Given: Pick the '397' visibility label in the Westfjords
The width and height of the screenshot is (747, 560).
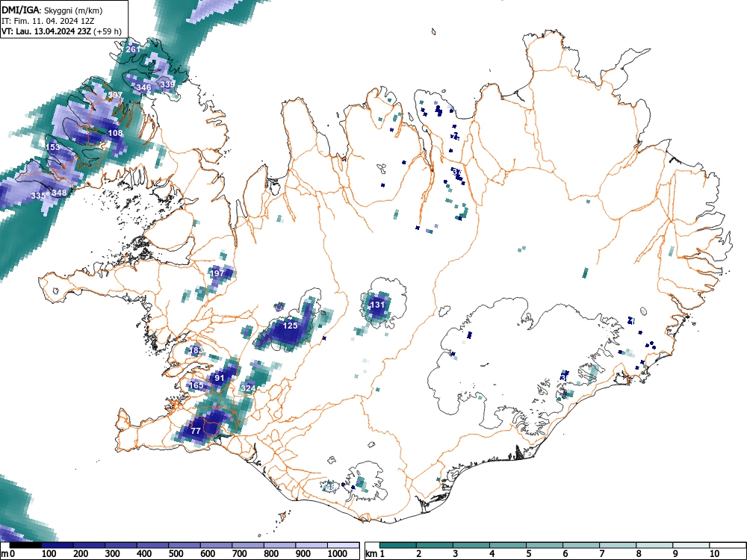Looking at the screenshot, I should (115, 96).
